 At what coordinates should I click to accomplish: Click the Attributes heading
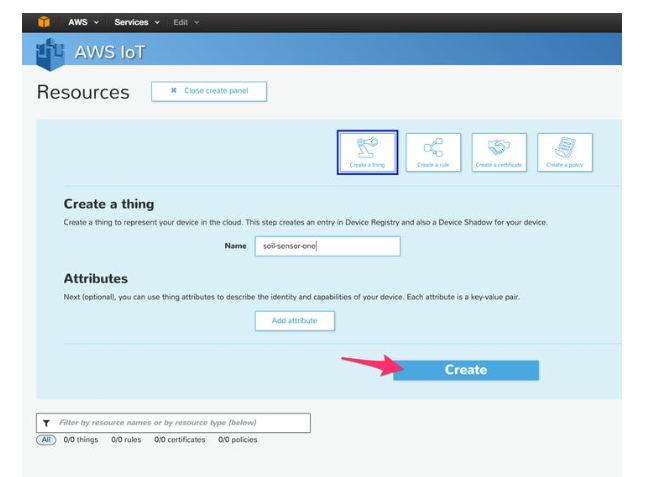point(95,279)
